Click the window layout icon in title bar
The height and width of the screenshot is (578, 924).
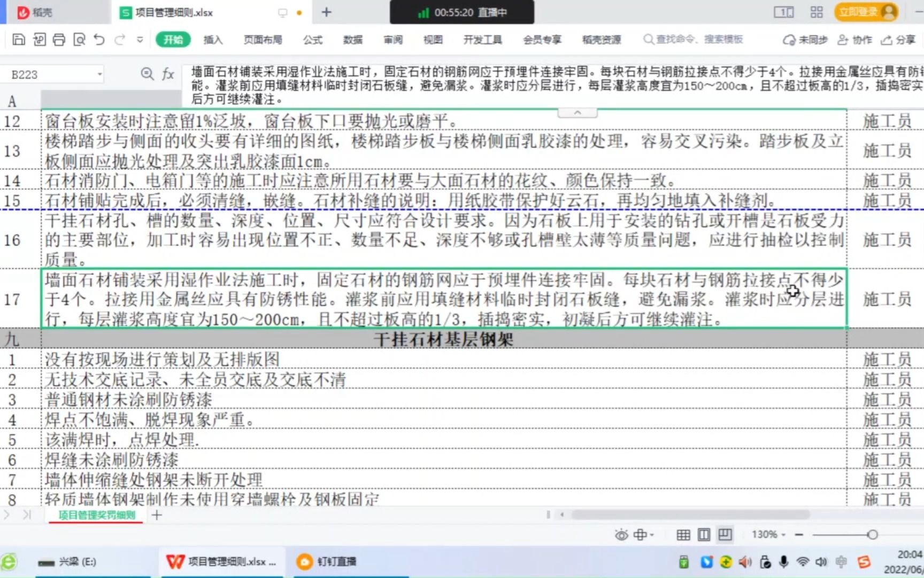tap(784, 12)
